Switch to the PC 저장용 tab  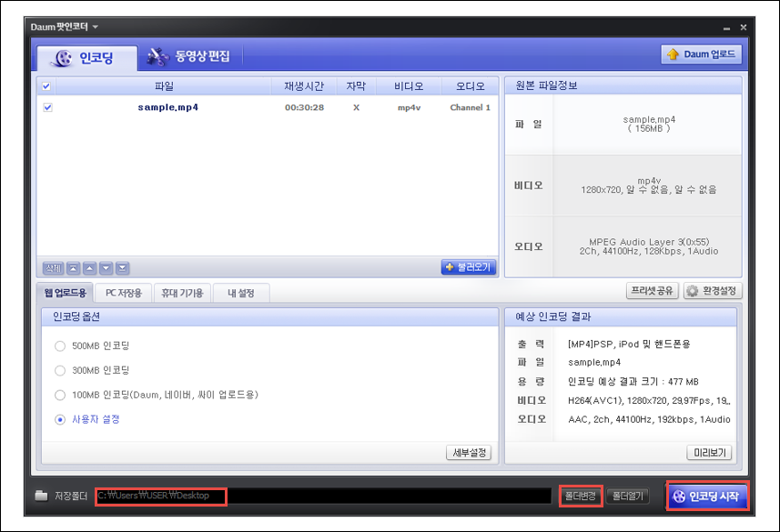point(124,293)
